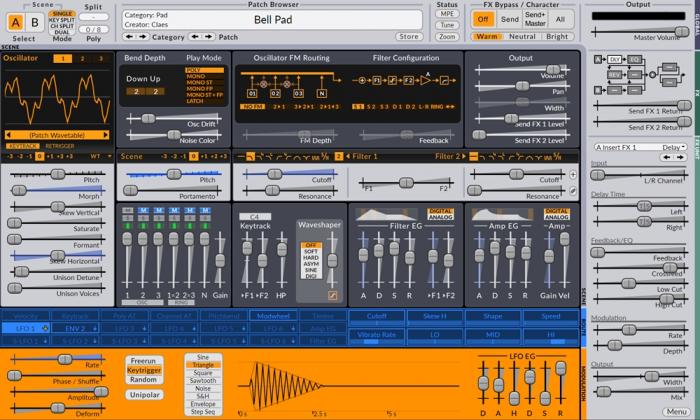This screenshot has height=420, width=700.
Task: Click the Store patch button
Action: pyautogui.click(x=408, y=37)
